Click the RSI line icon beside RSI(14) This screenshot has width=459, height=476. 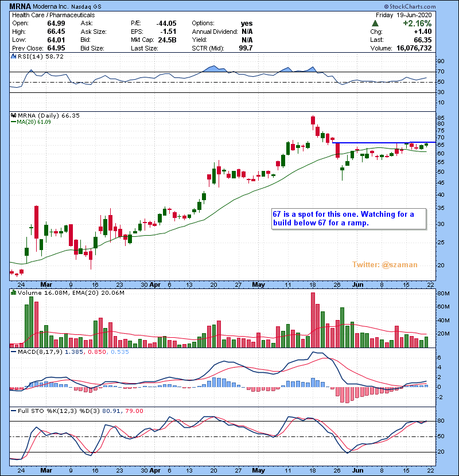point(13,56)
